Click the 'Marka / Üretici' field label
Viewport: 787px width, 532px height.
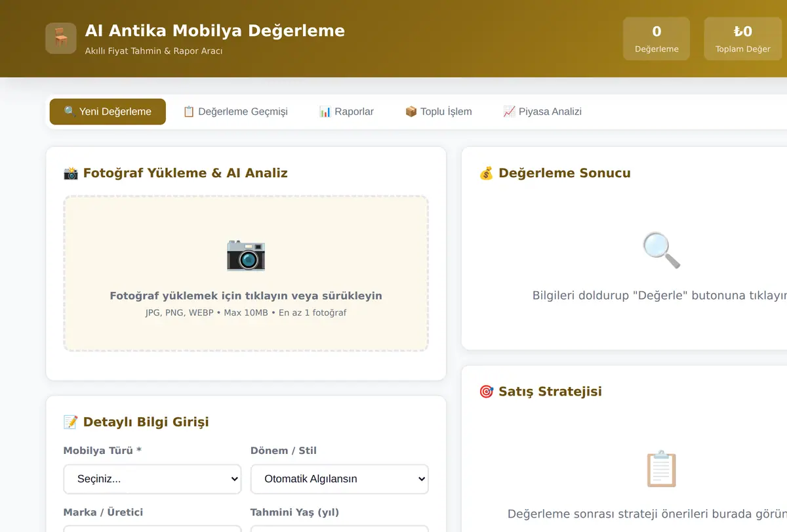point(103,512)
